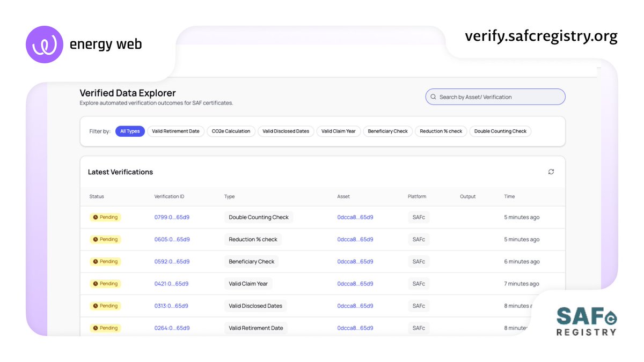The height and width of the screenshot is (362, 644).
Task: Click Pending badge in 0605:0...65d9 row
Action: point(105,239)
